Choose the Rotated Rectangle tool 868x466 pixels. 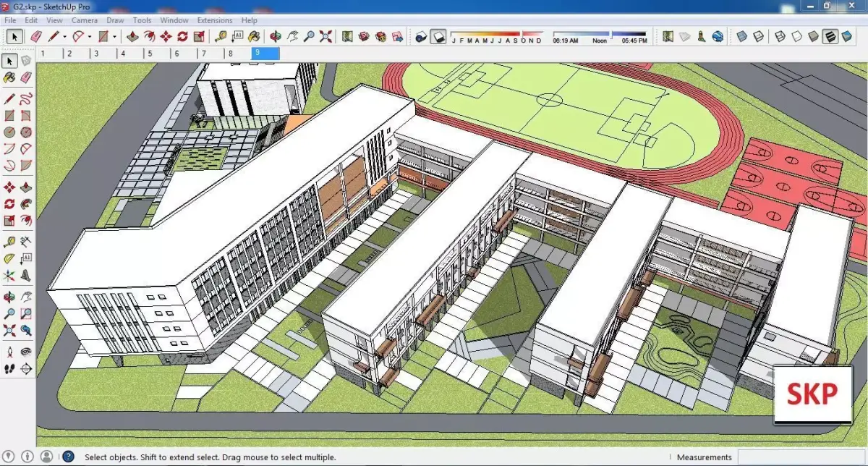pyautogui.click(x=26, y=116)
